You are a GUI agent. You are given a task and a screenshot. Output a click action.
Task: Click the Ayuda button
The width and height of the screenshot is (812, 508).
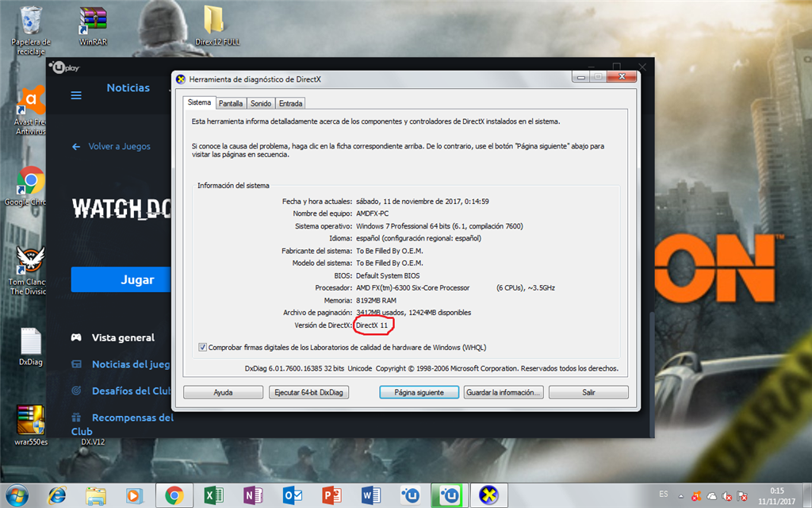[x=223, y=392]
